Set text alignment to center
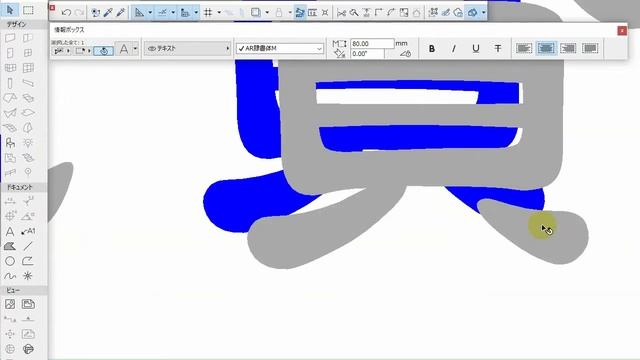 point(546,49)
